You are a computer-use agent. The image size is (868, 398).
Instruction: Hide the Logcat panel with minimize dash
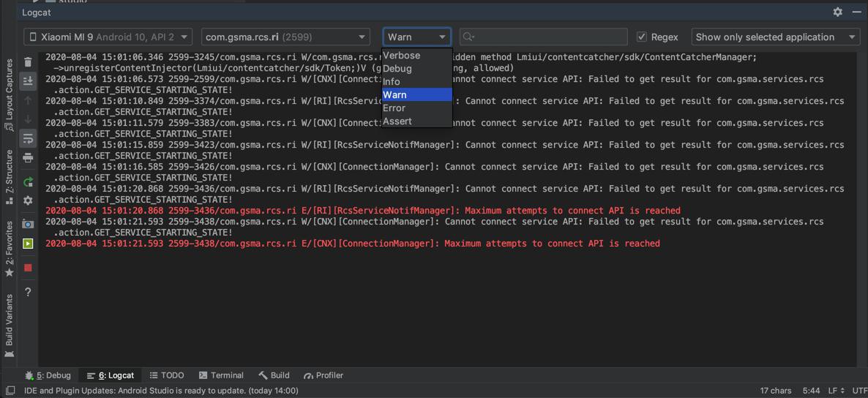tap(858, 12)
